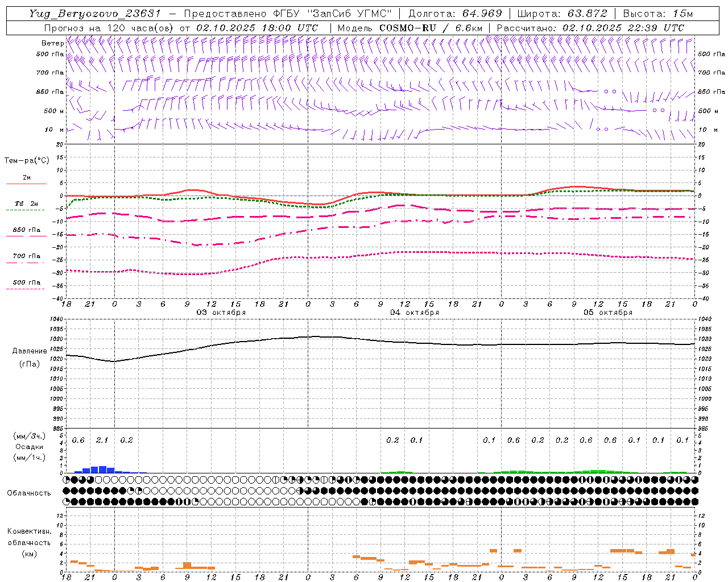Click the "04 октября" date label

tap(415, 312)
